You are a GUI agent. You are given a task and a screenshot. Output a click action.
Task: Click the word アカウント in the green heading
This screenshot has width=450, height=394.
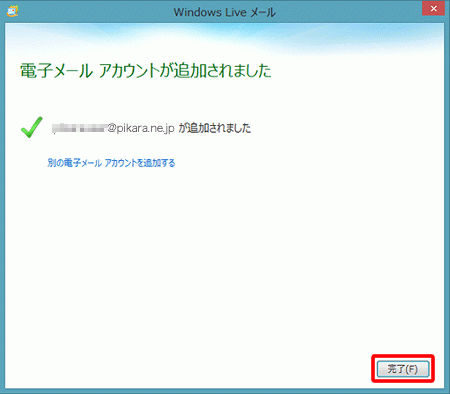coord(128,71)
